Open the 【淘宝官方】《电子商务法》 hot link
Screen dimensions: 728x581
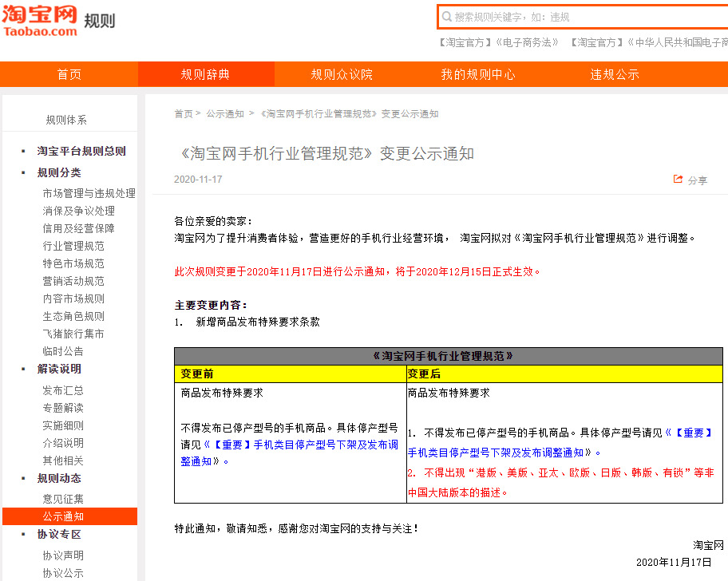tap(499, 42)
